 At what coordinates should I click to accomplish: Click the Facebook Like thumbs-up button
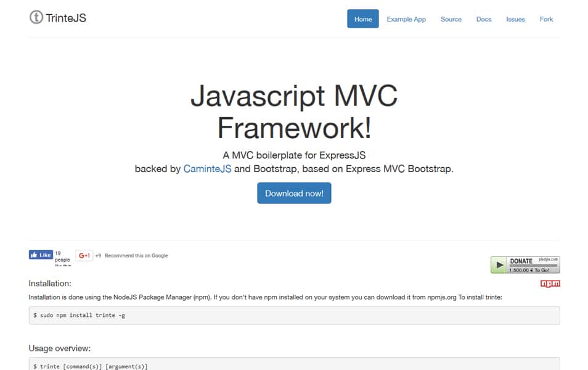41,255
